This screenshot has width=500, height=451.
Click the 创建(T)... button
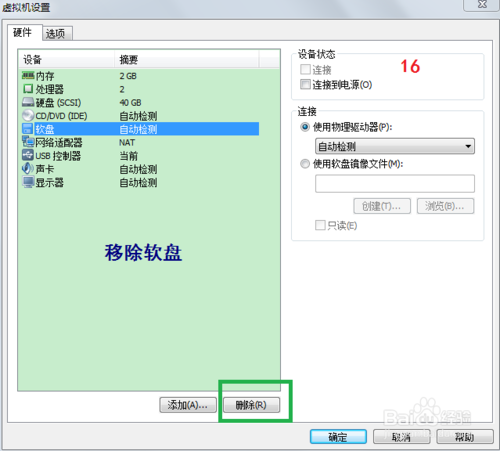coord(382,206)
